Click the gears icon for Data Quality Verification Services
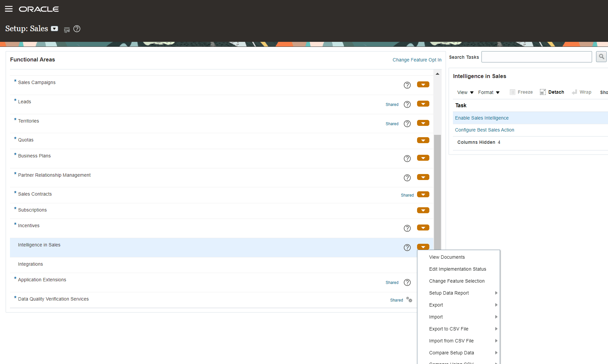The width and height of the screenshot is (608, 364). (x=409, y=300)
